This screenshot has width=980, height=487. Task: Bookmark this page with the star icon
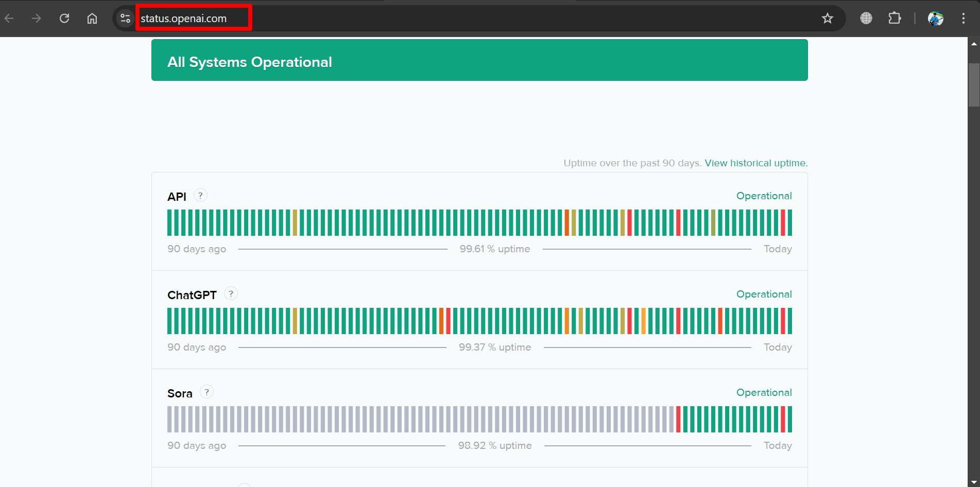827,19
